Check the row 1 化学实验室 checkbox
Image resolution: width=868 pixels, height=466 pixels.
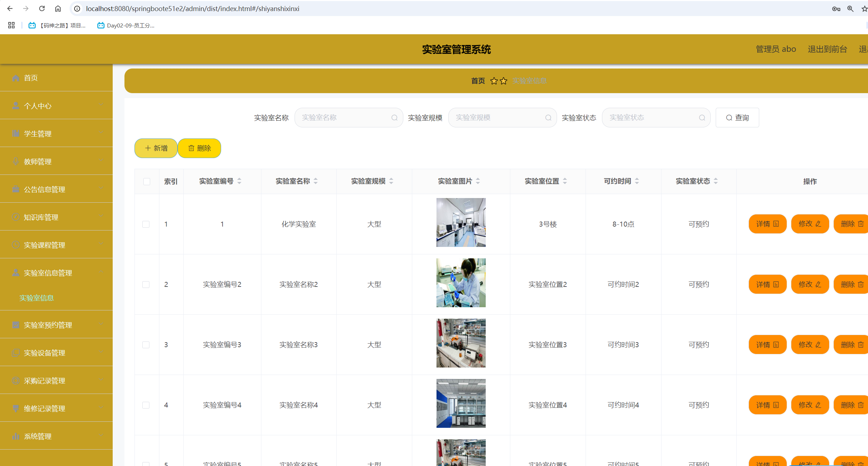click(146, 224)
